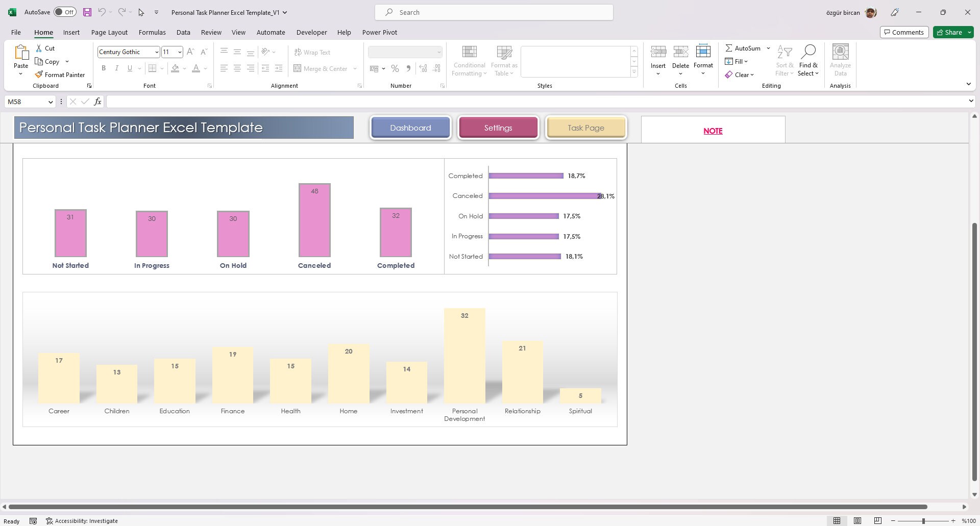The image size is (980, 526).
Task: Click in the Search box
Action: pyautogui.click(x=494, y=12)
